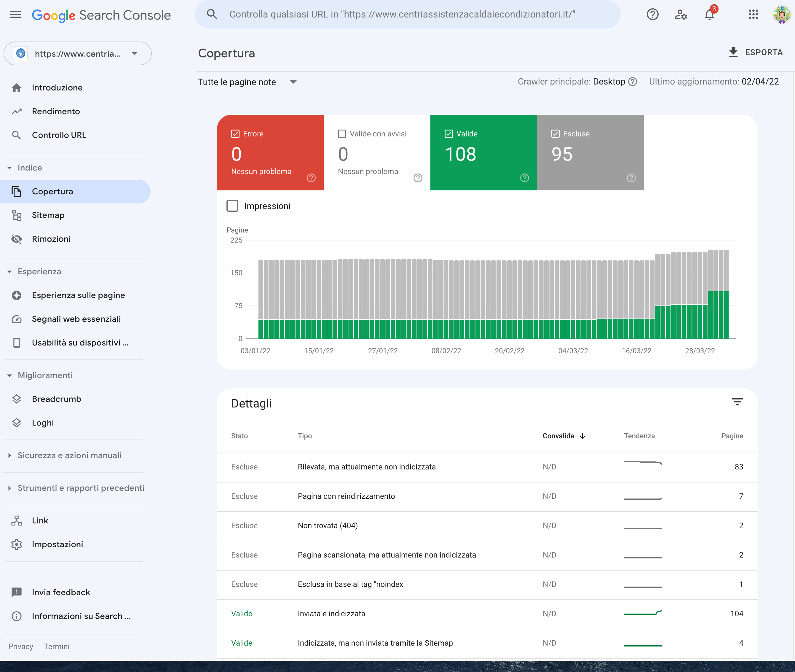Click the URL inspection search field
This screenshot has height=672, width=795.
click(x=408, y=15)
